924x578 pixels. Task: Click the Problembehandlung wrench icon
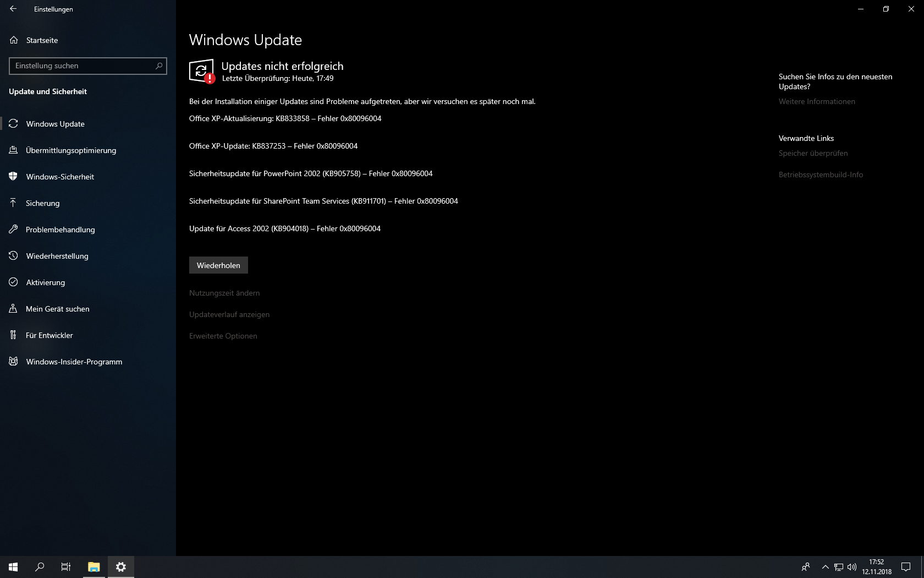[x=14, y=230]
